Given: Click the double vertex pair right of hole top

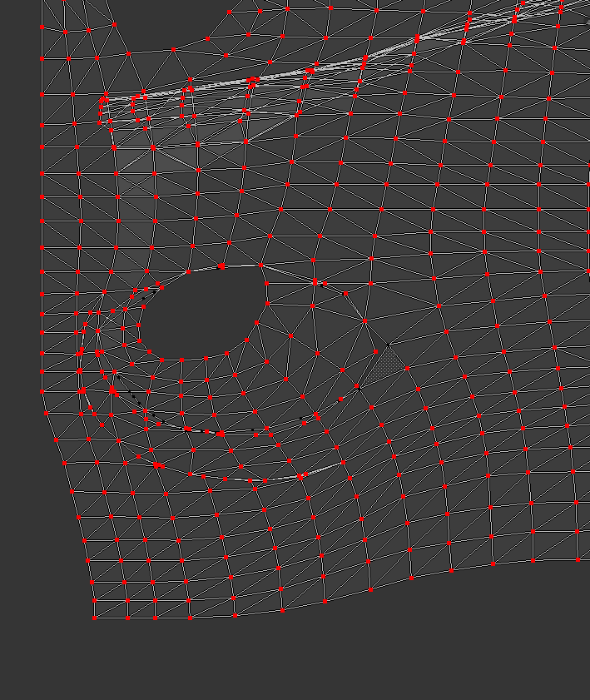Looking at the screenshot, I should 320,284.
